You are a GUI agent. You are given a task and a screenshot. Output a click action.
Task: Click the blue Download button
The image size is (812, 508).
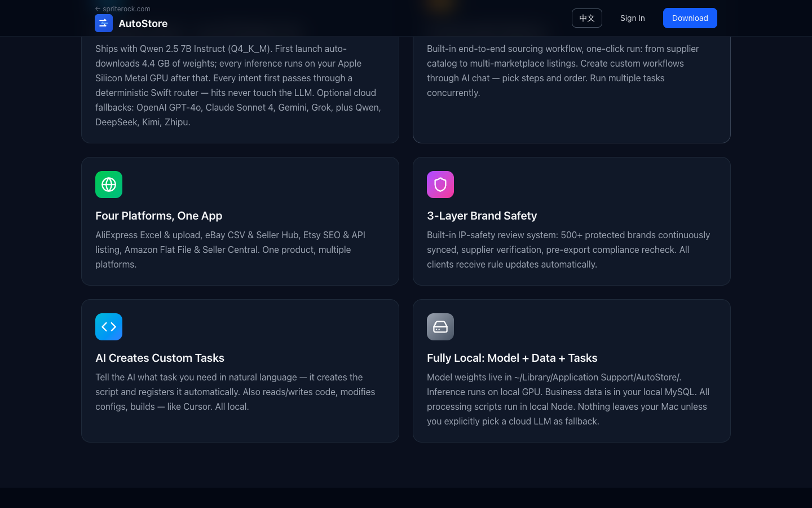tap(690, 18)
